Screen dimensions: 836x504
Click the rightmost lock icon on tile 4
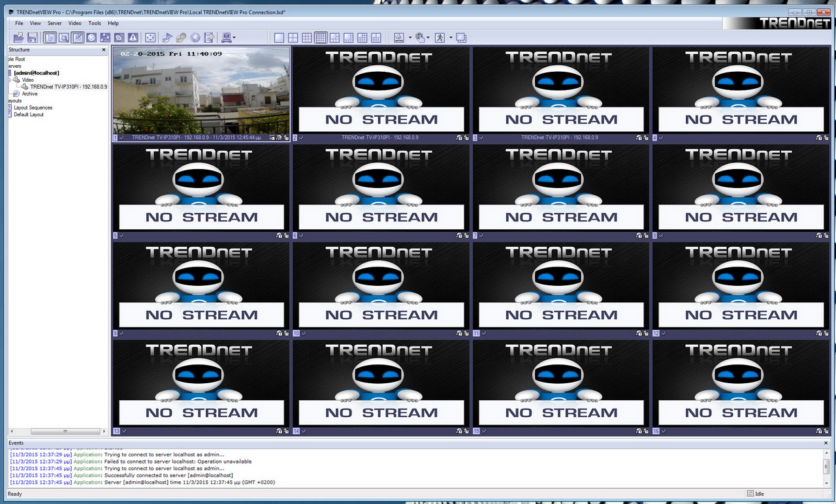[x=826, y=138]
